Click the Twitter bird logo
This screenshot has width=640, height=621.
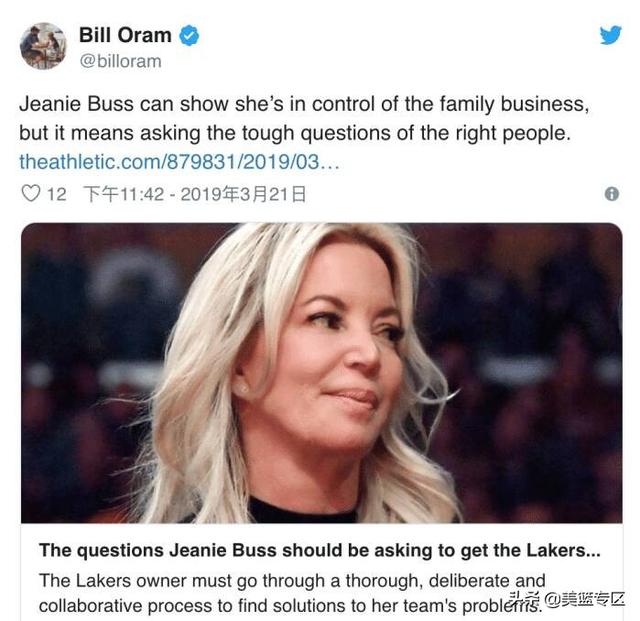point(611,35)
